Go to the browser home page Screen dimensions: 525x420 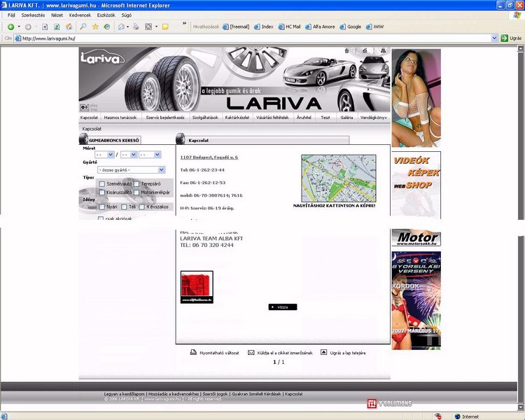coord(69,27)
